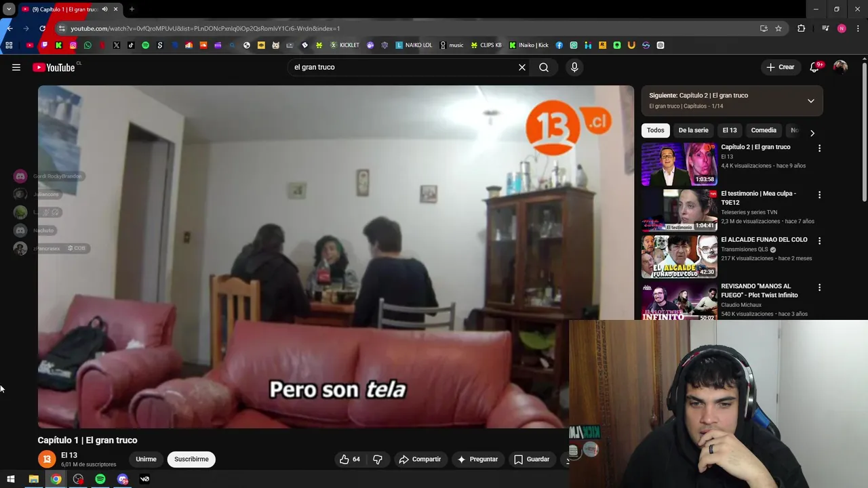Open options for Revisando Manos al Fuego
This screenshot has height=488, width=868.
(819, 287)
